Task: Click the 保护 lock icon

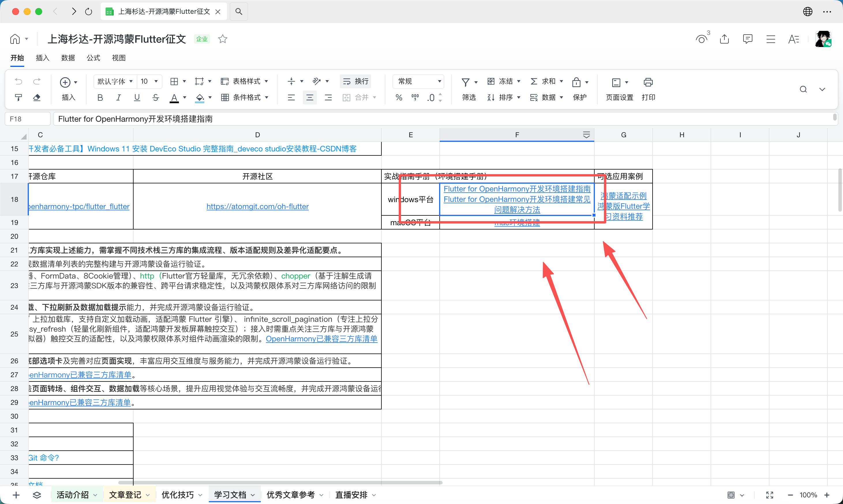Action: pyautogui.click(x=576, y=82)
